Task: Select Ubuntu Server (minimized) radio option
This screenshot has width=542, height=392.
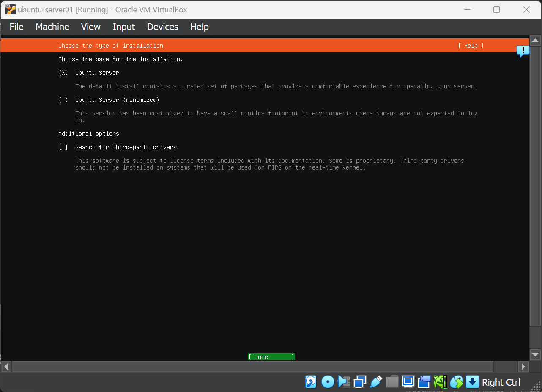Action: (x=63, y=100)
